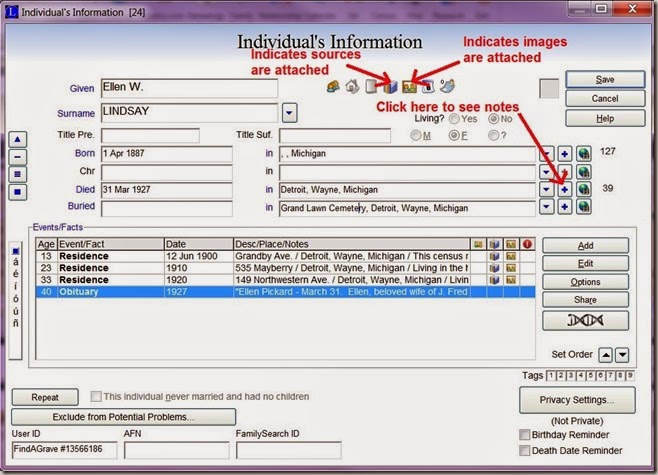Click the DNA helix button

coord(585,321)
